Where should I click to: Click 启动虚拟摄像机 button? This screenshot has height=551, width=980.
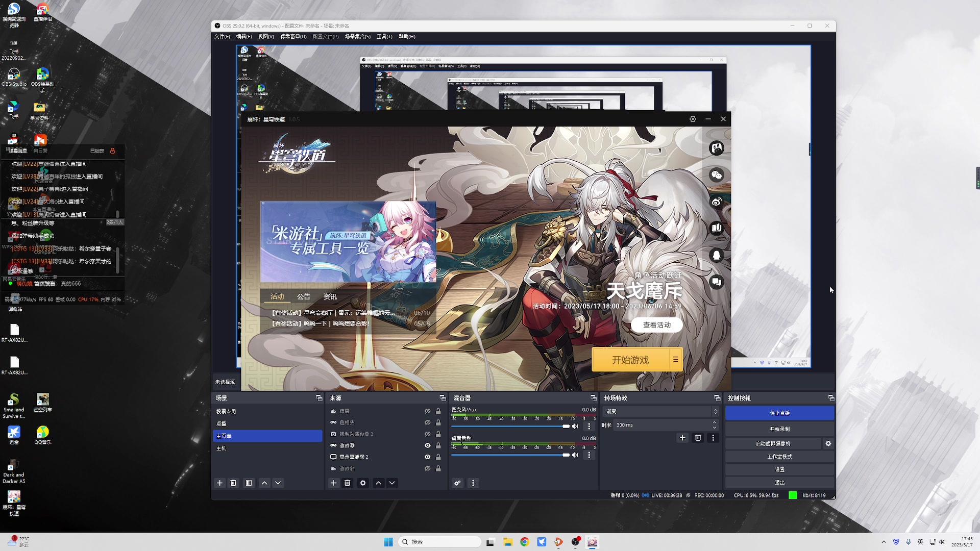tap(773, 444)
